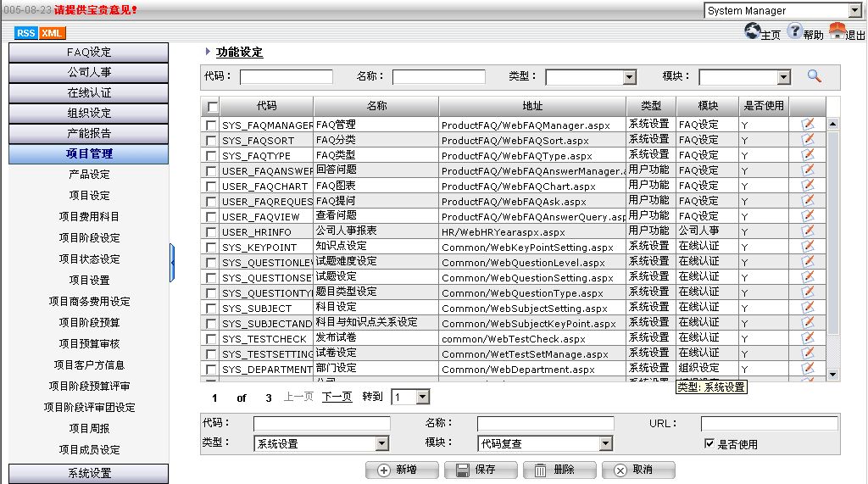Check the SYS_FAQSORT row checkbox
The image size is (868, 484).
[x=211, y=141]
